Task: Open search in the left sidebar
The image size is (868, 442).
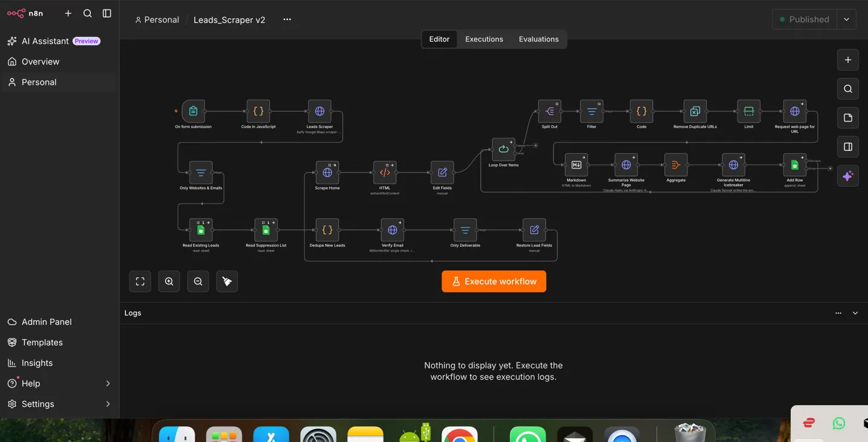Action: tap(88, 13)
